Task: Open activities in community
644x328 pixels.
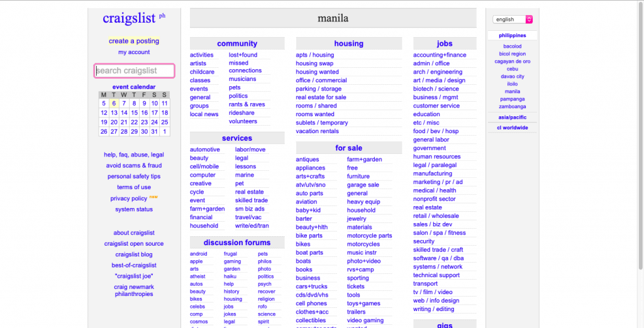Action: coord(202,55)
